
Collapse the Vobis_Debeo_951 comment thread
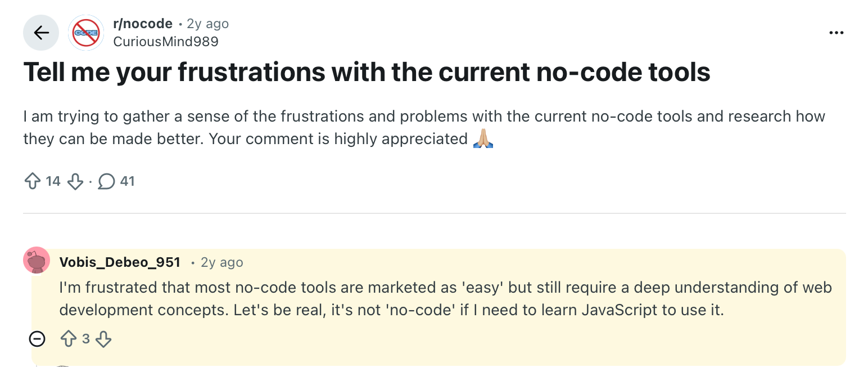coord(37,339)
